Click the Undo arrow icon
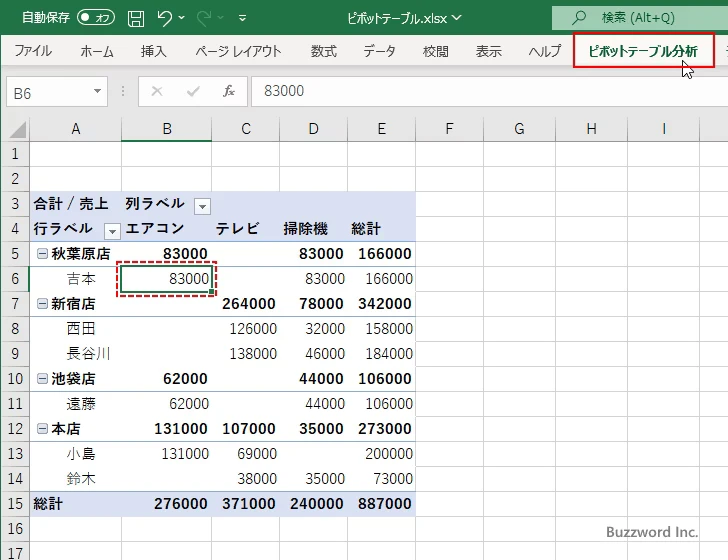The image size is (728, 560). coord(164,18)
